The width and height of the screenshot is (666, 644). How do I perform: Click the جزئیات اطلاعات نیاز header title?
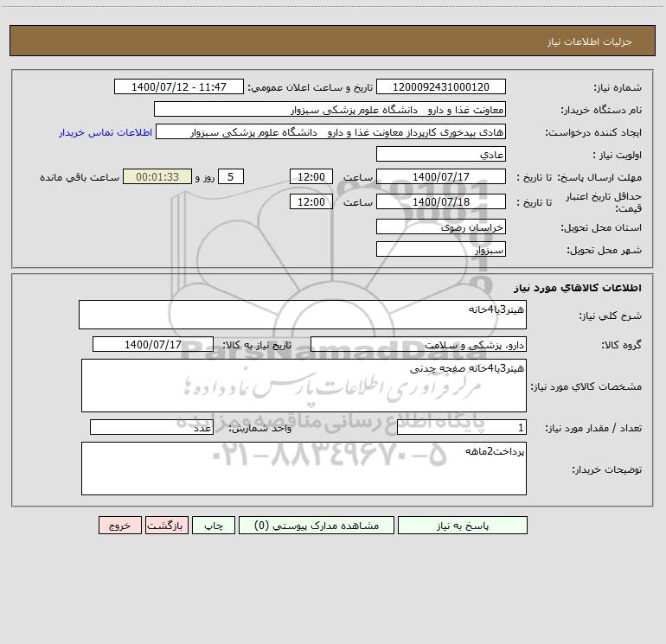pyautogui.click(x=590, y=41)
